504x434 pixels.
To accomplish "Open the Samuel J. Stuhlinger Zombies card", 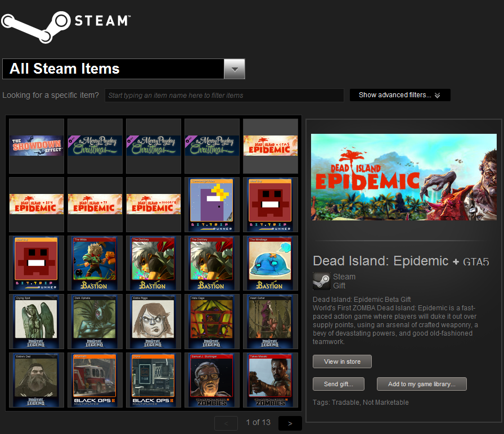I will [212, 380].
